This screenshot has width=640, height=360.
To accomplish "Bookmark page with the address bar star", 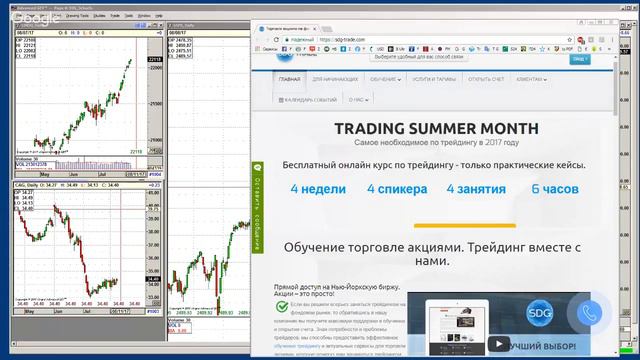I will point(569,40).
